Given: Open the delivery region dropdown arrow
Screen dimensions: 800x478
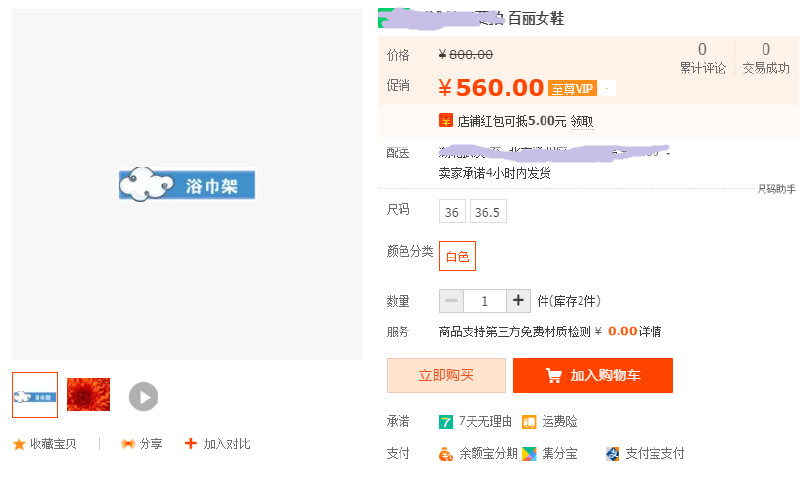Looking at the screenshot, I should tap(667, 153).
